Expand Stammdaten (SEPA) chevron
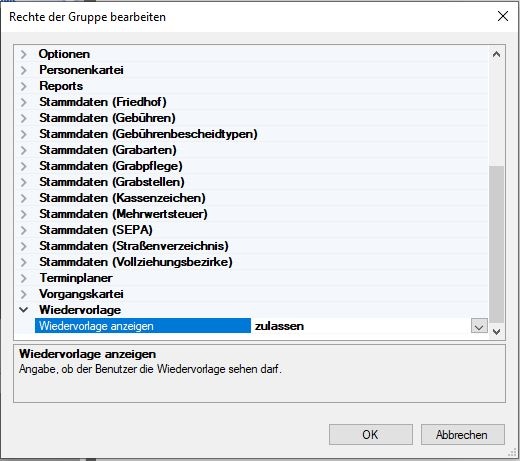 (x=24, y=230)
